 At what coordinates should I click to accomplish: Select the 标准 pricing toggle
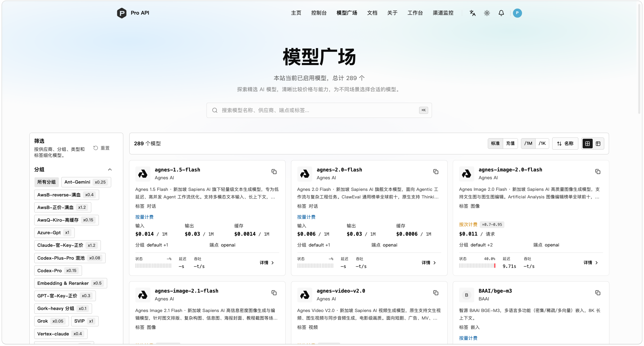coord(495,144)
